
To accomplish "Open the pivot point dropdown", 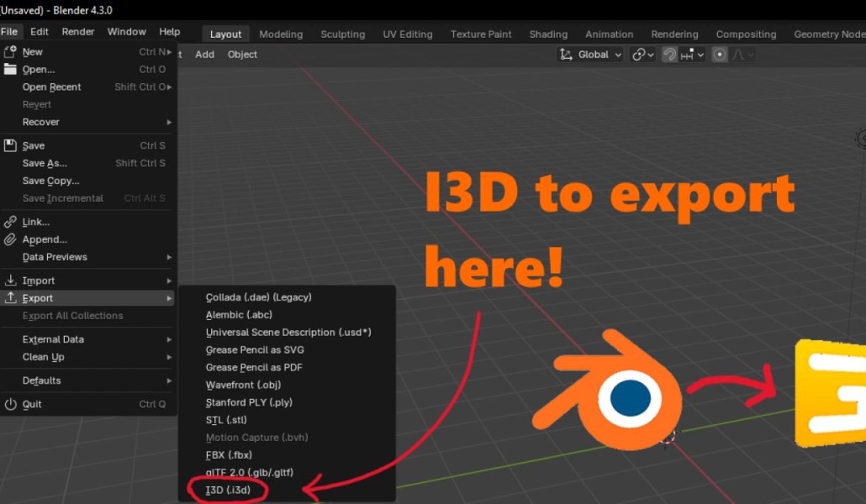I will 643,55.
